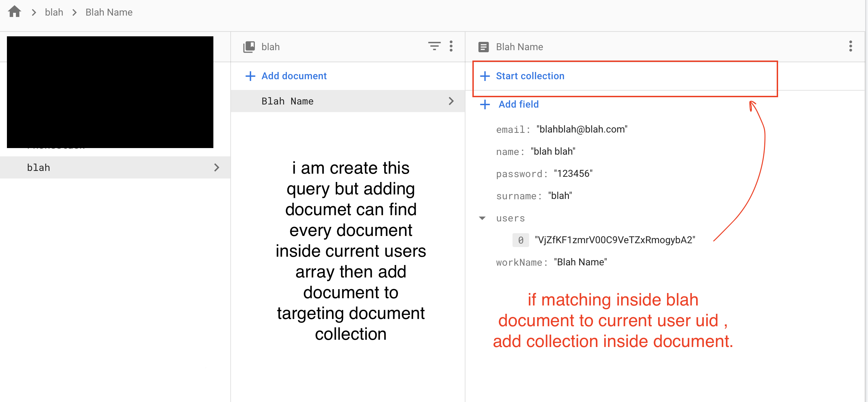
Task: Click the three-dot menu in Blah Name panel
Action: (x=850, y=46)
